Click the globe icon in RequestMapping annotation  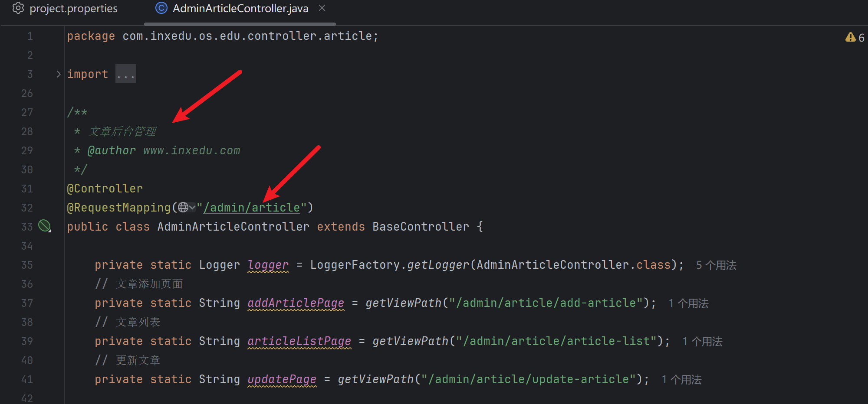pyautogui.click(x=183, y=208)
